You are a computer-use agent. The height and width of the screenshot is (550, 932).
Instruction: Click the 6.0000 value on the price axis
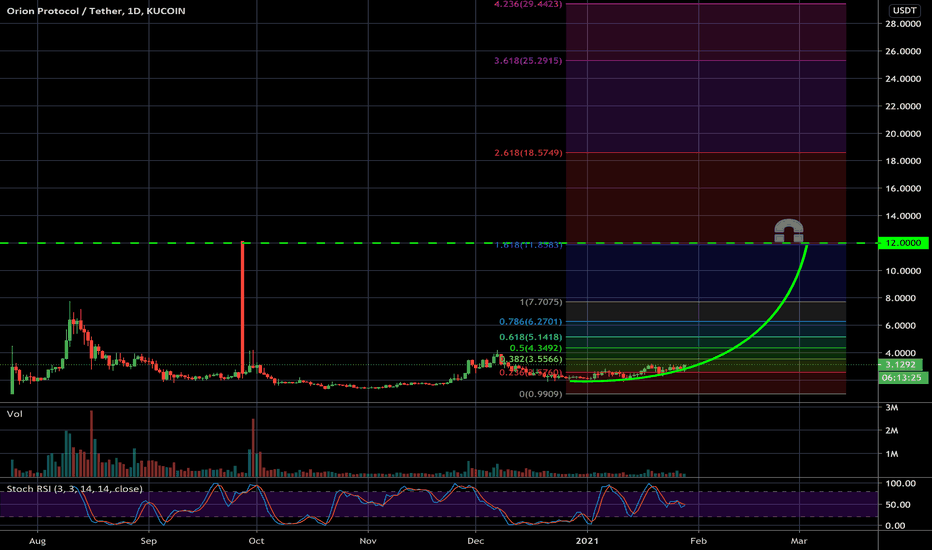pyautogui.click(x=900, y=326)
